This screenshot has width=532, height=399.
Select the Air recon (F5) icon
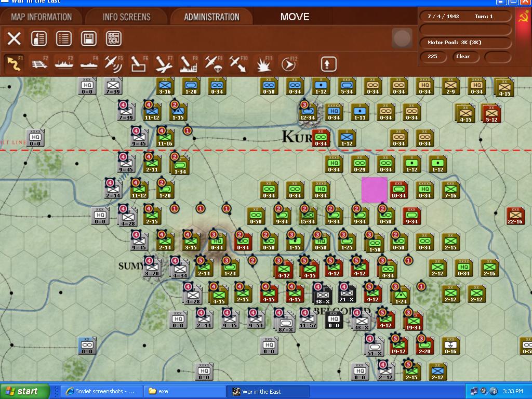pos(114,64)
